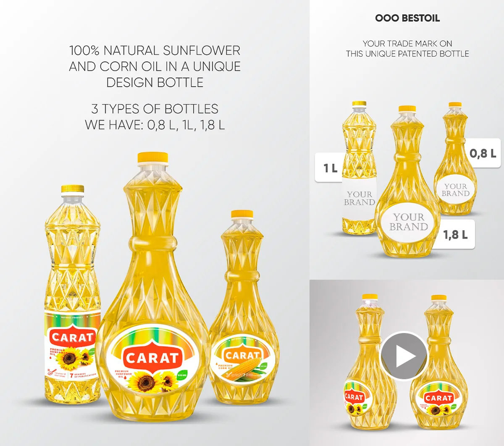Click the CARAT logo on tall left bottle
504x446 pixels.
73,336
